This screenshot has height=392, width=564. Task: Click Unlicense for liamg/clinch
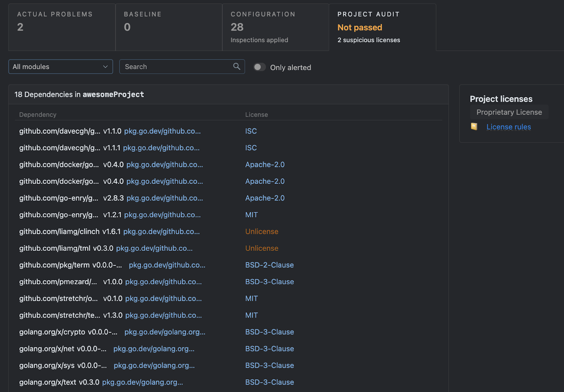click(262, 231)
